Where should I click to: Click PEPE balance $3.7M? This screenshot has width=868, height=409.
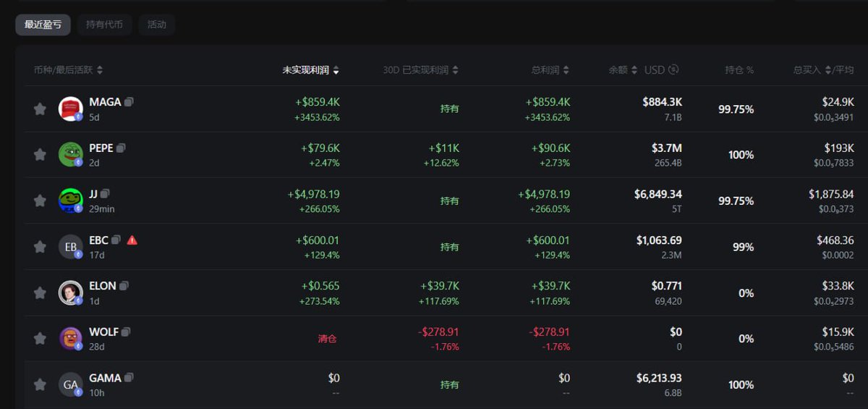click(x=666, y=148)
